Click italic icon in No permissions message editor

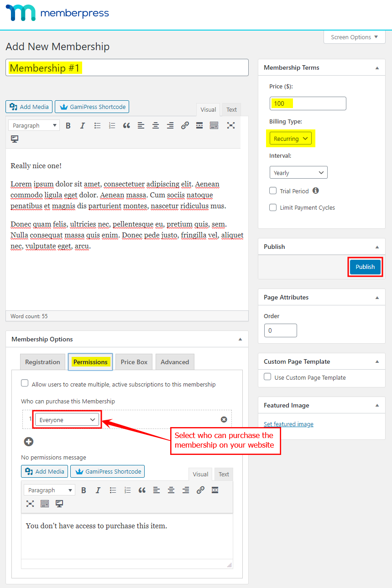click(x=98, y=490)
